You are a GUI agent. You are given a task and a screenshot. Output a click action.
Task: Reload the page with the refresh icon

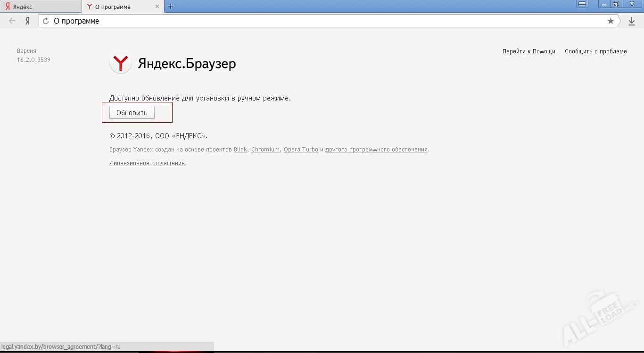pos(46,21)
